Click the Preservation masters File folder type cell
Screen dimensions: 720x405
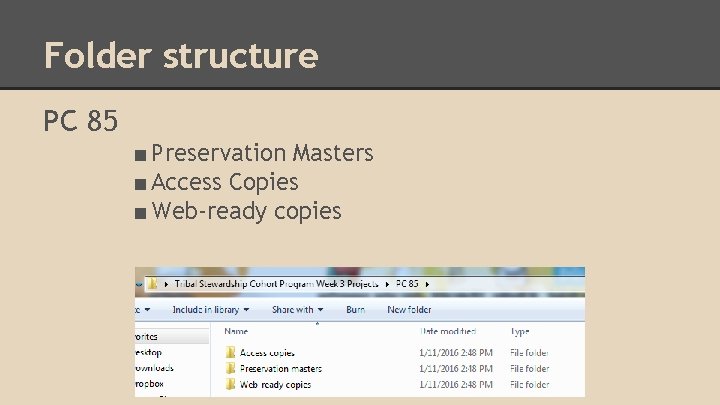[x=529, y=368]
